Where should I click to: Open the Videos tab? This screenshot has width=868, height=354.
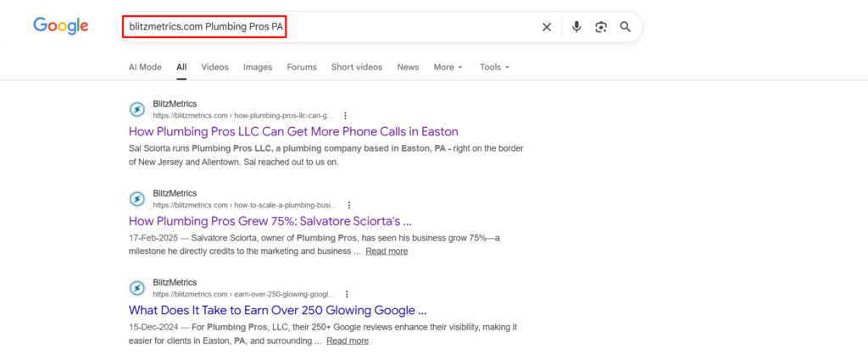click(x=214, y=67)
